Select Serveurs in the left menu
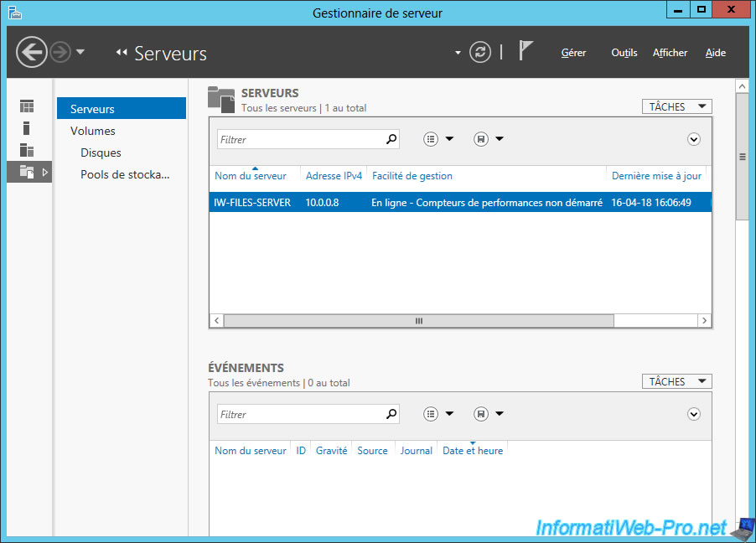Screen dimensions: 756x543 pyautogui.click(x=122, y=108)
